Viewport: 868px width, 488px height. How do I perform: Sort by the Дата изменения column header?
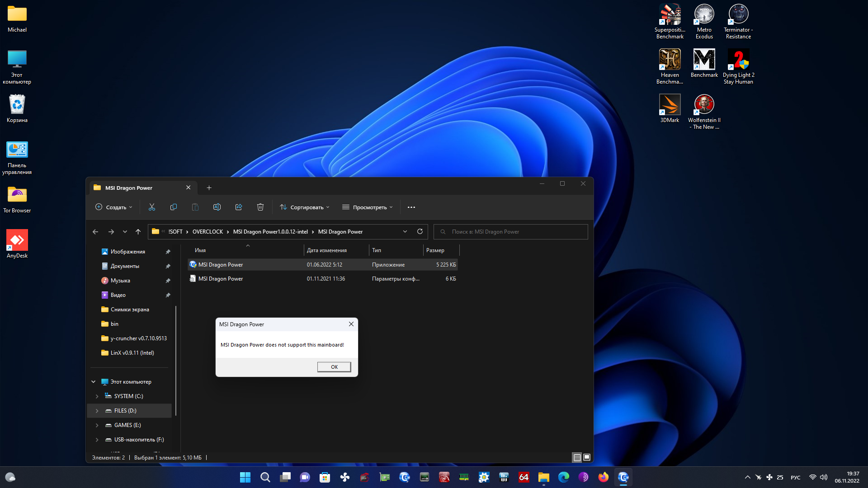pos(327,250)
